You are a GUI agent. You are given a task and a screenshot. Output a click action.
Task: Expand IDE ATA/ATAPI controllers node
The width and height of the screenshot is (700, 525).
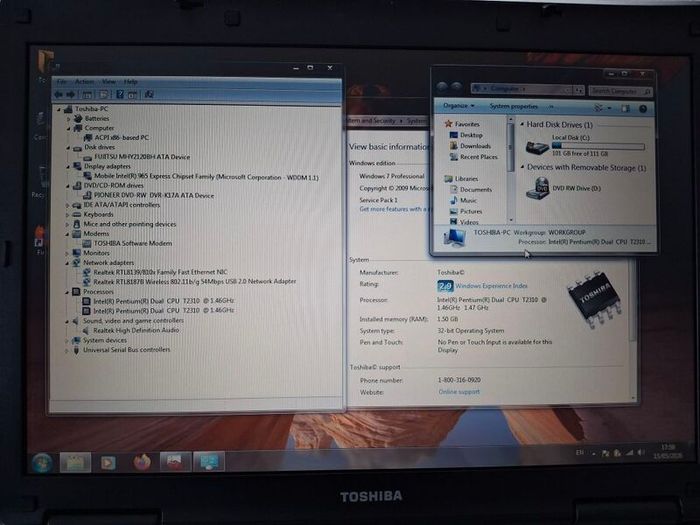68,205
